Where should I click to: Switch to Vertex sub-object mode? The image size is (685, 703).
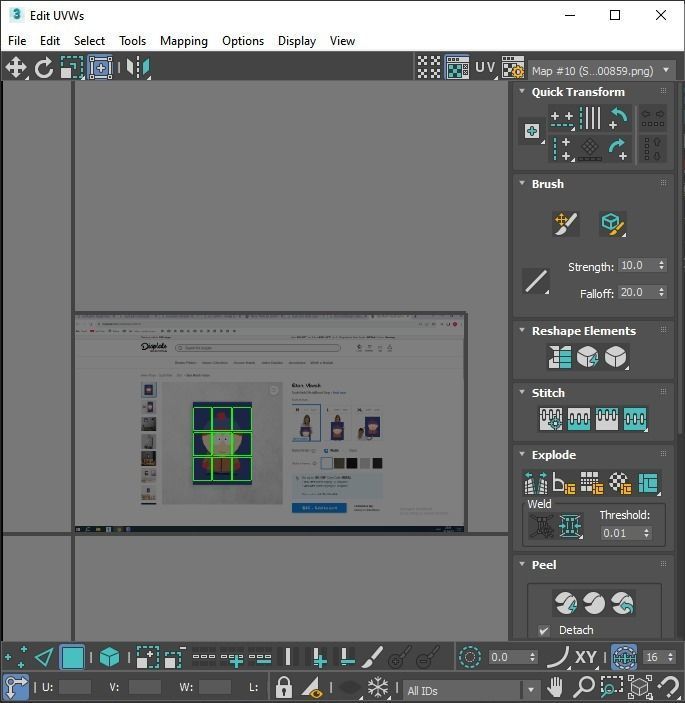pos(15,657)
